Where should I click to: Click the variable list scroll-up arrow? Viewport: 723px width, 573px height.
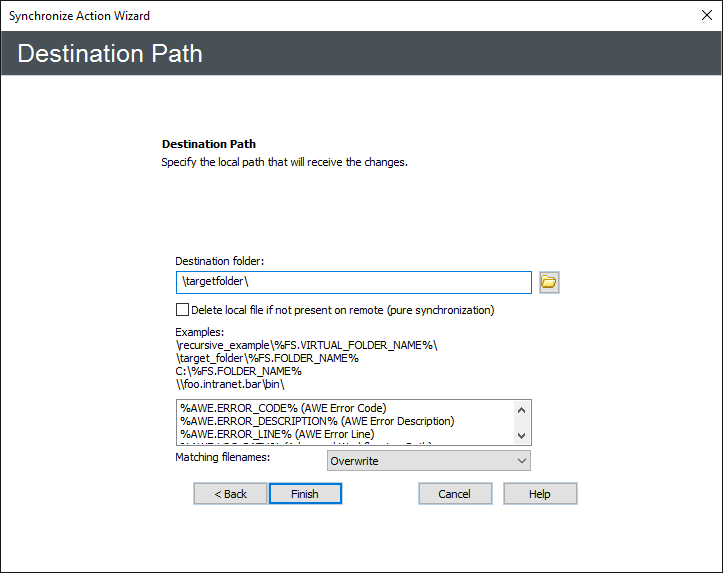point(521,409)
